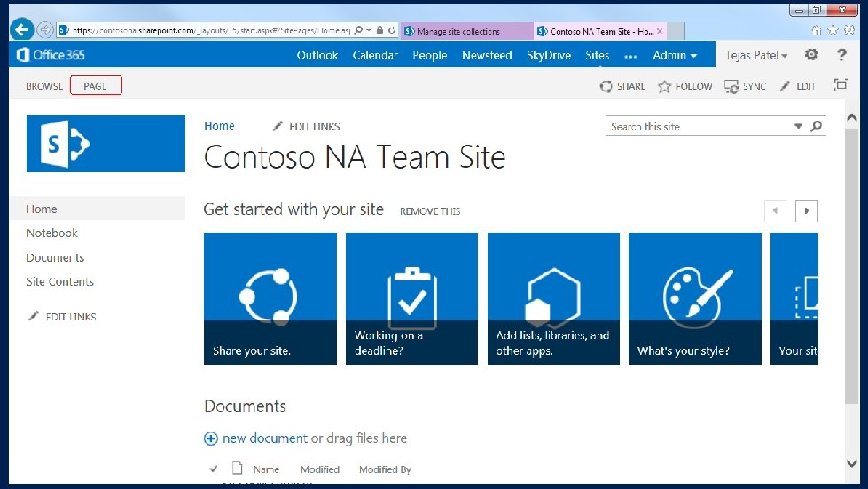
Task: Click the browser back arrow button
Action: [21, 29]
